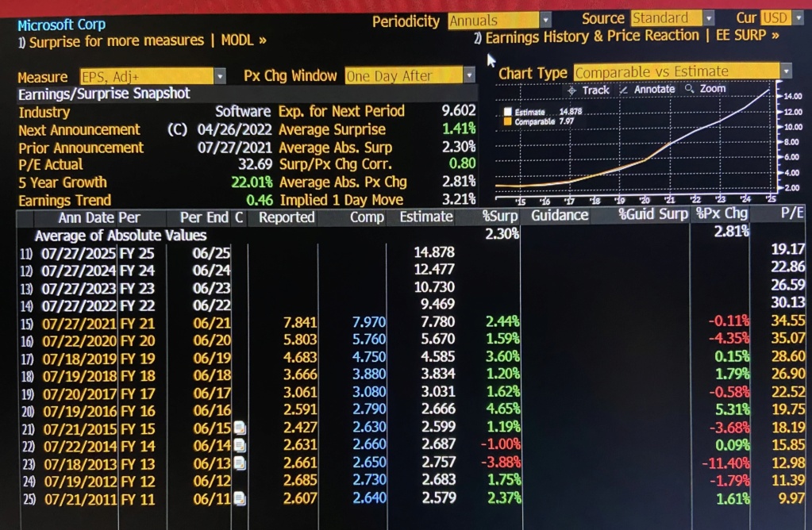Screen dimensions: 812x530
Task: Select row 18 dated 07/19/2018 FY 18
Action: (x=413, y=376)
